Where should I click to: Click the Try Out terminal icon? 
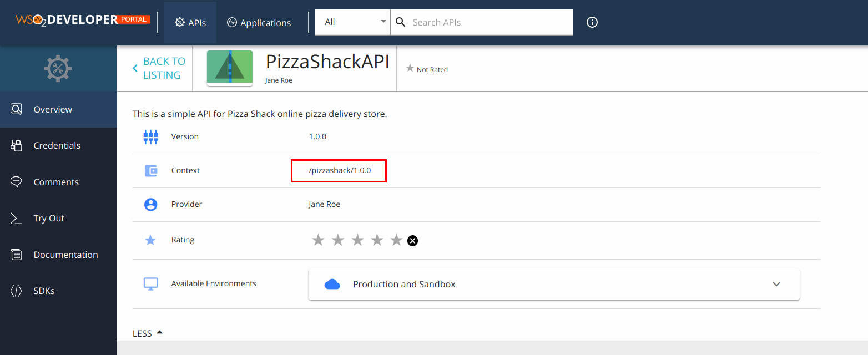tap(17, 219)
